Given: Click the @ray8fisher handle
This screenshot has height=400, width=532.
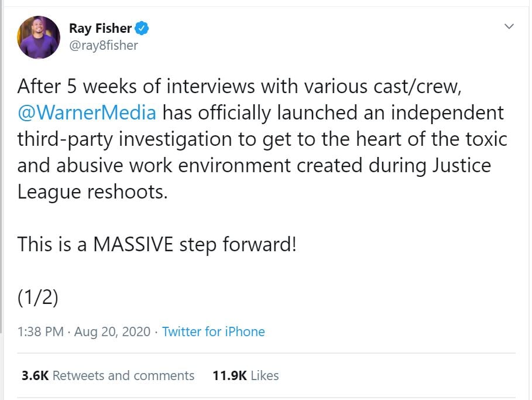Looking at the screenshot, I should (x=104, y=46).
